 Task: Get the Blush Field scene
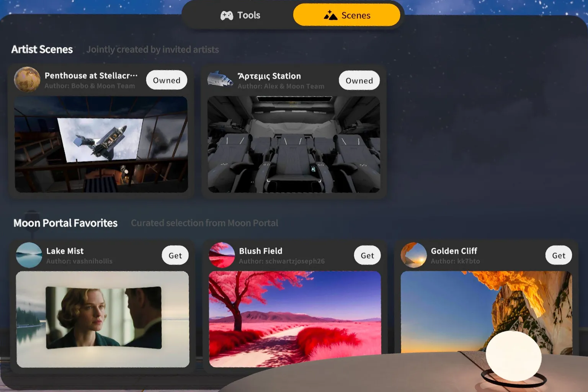point(367,255)
